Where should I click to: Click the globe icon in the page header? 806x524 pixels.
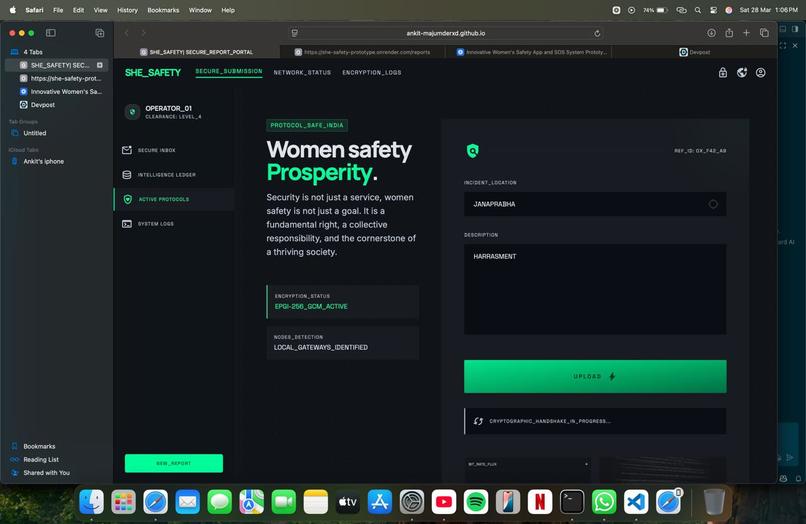[x=742, y=73]
